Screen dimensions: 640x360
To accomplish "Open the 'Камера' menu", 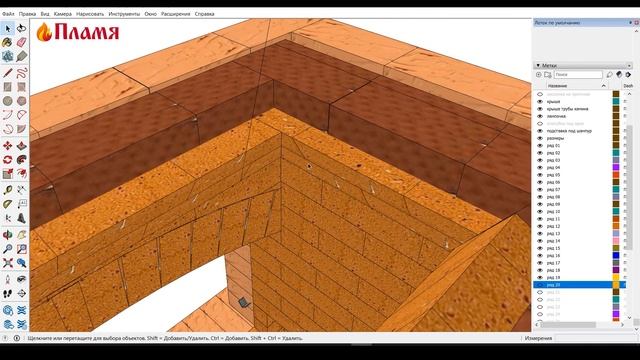I will point(62,14).
